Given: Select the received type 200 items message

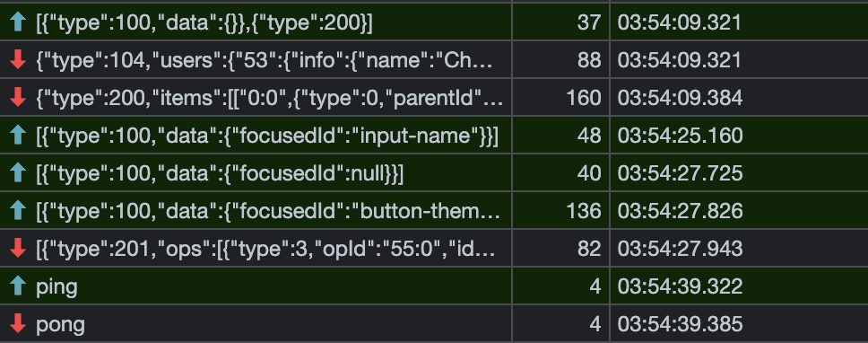Looking at the screenshot, I should (x=434, y=98).
